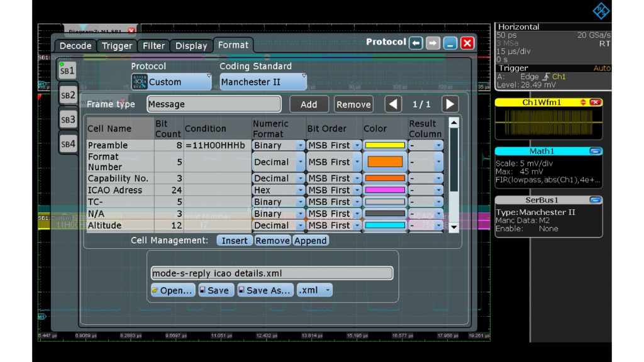Image resolution: width=644 pixels, height=362 pixels.
Task: Open the Protocol Custom dropdown
Action: click(171, 82)
